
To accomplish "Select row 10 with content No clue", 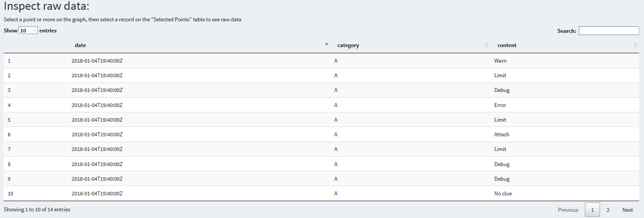I will point(321,194).
